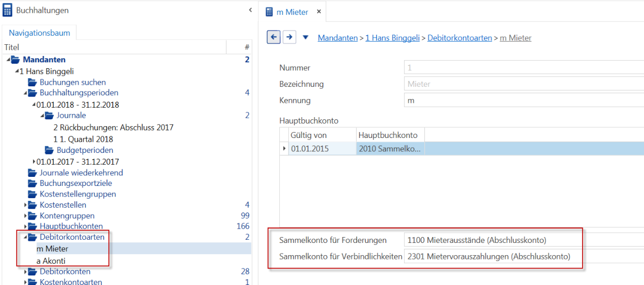Select m Mieter in the tree
Viewport: 644px width, 285px height.
pos(52,249)
